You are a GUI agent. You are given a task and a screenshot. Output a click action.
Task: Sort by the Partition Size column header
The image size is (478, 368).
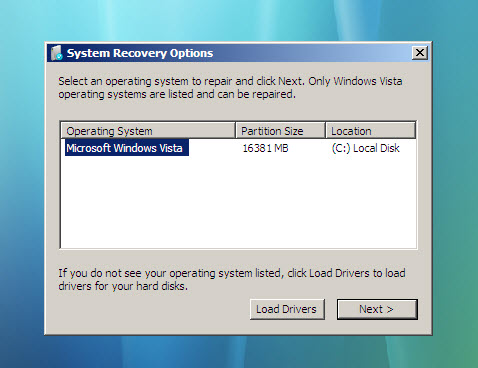280,131
